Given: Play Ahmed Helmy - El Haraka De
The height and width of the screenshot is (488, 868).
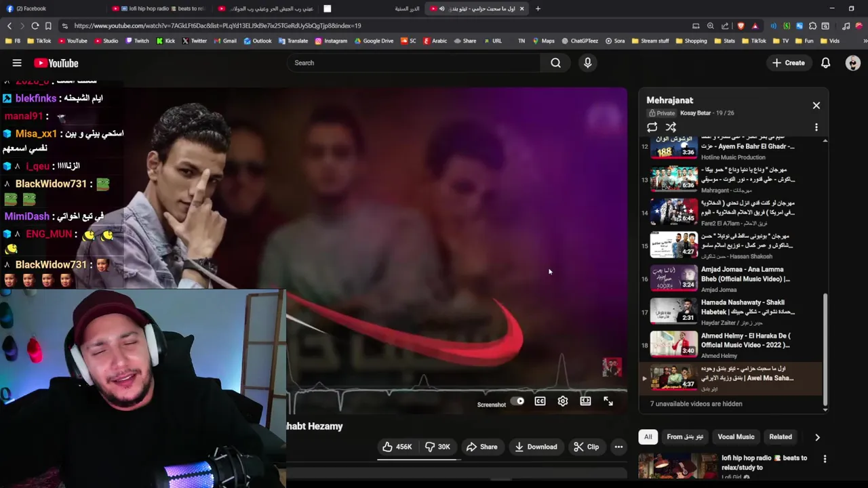Looking at the screenshot, I should pos(730,345).
